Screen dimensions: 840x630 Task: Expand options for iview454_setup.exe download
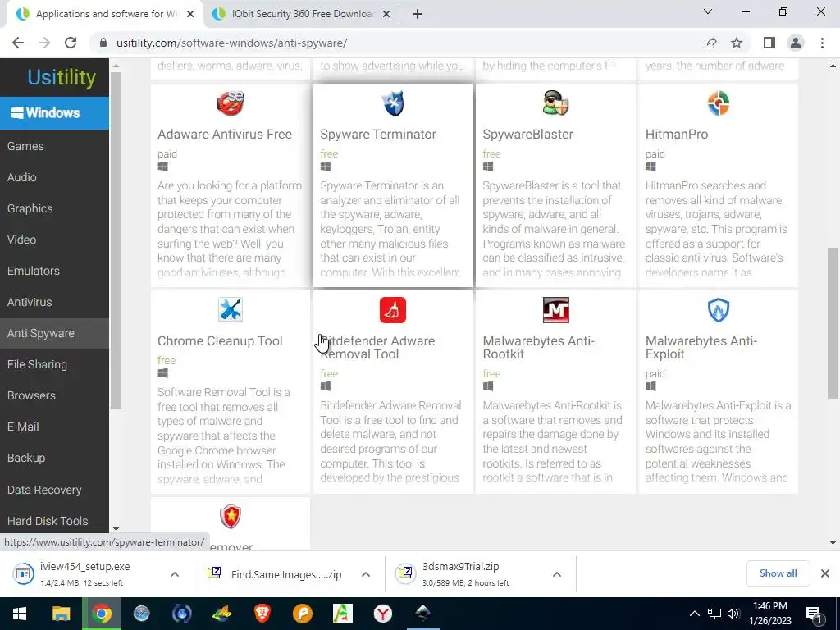175,574
